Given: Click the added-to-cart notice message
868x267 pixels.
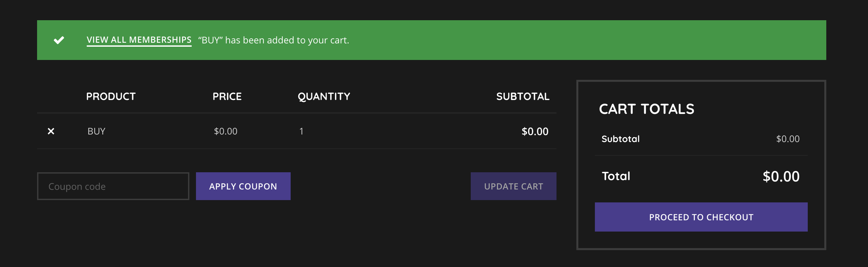Looking at the screenshot, I should 273,40.
